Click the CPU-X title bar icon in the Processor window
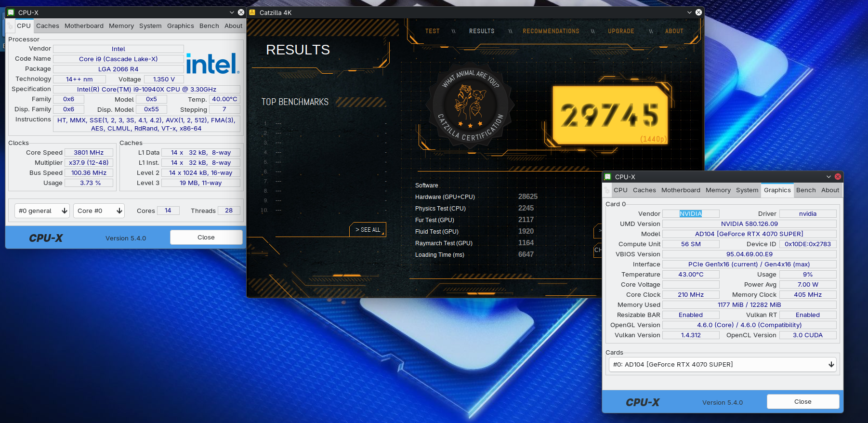 (x=11, y=13)
